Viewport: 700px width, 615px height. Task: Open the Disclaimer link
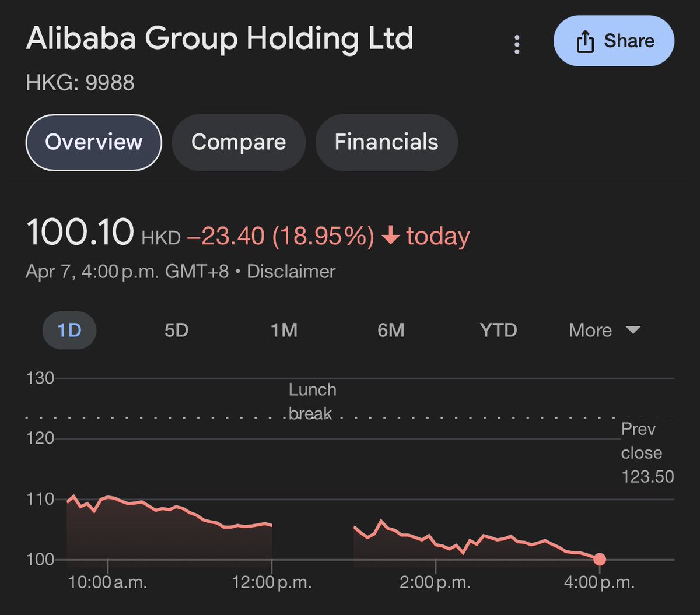pyautogui.click(x=290, y=271)
